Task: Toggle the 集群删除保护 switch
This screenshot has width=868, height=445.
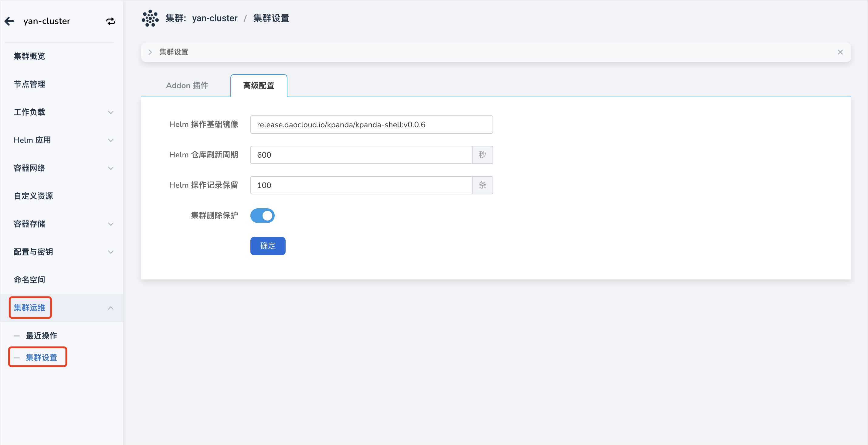Action: [x=262, y=215]
